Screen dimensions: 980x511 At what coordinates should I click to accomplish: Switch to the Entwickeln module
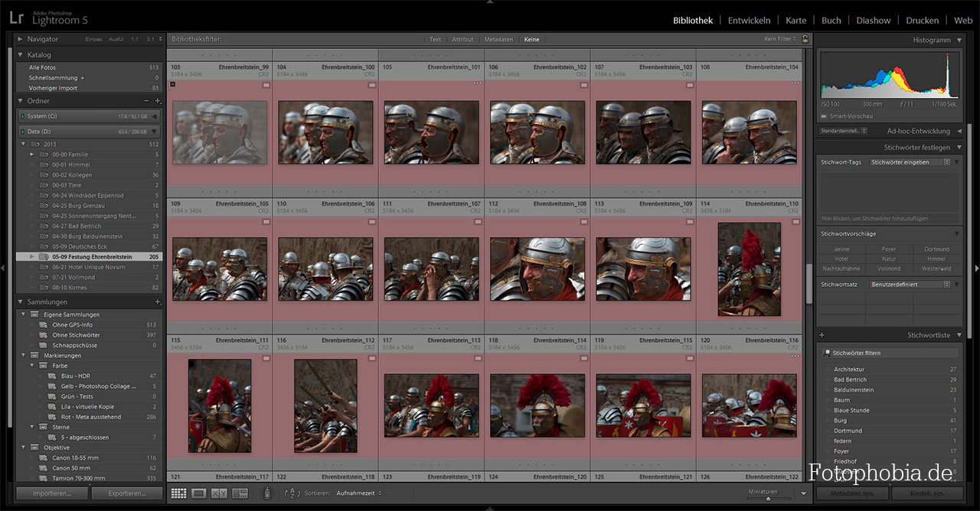click(x=749, y=21)
